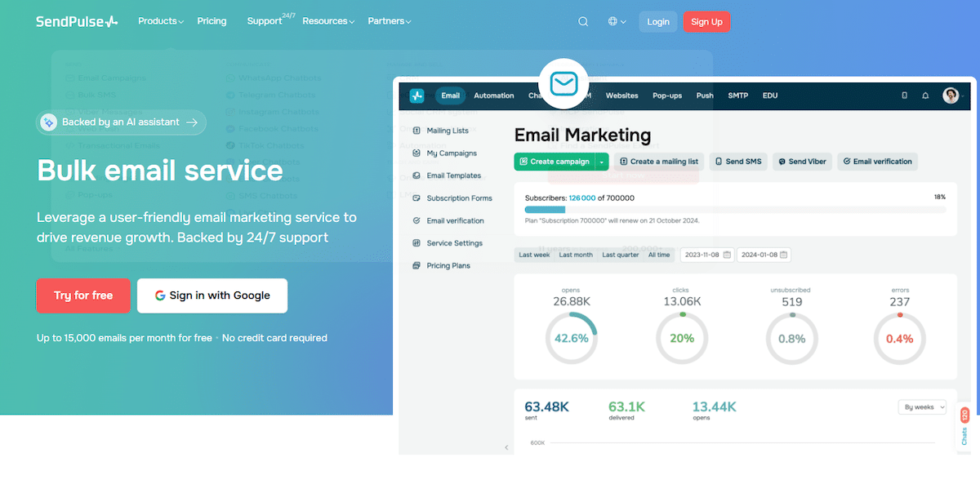
Task: Click the Send SMS button
Action: [738, 162]
